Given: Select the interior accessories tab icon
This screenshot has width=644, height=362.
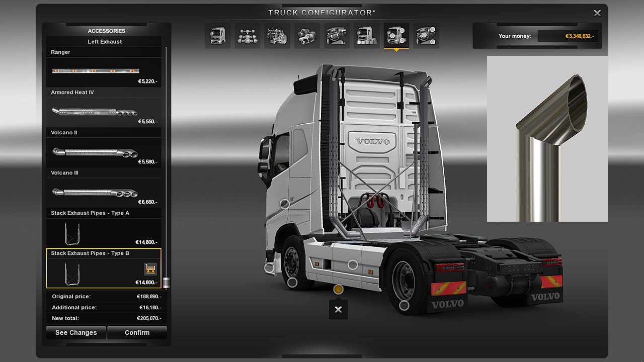Looking at the screenshot, I should click(426, 36).
